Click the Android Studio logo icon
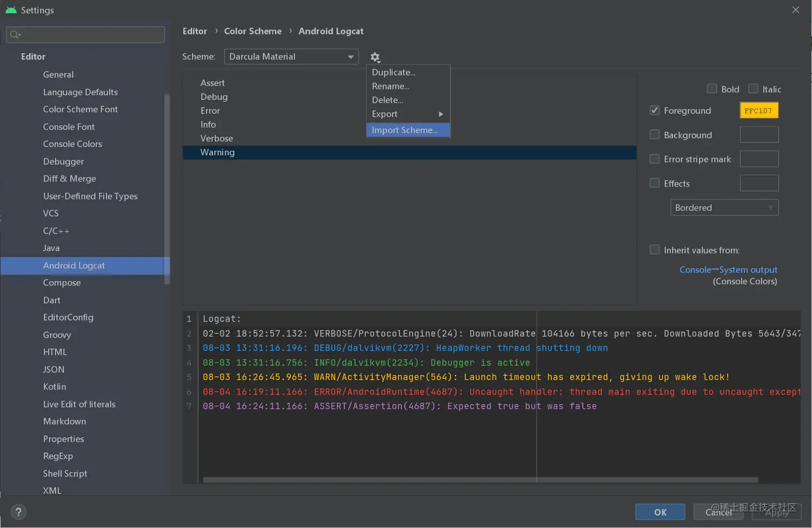 (11, 10)
